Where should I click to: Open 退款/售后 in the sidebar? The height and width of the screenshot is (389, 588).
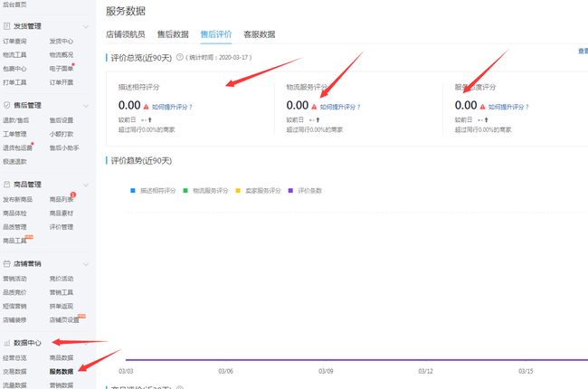tap(15, 120)
